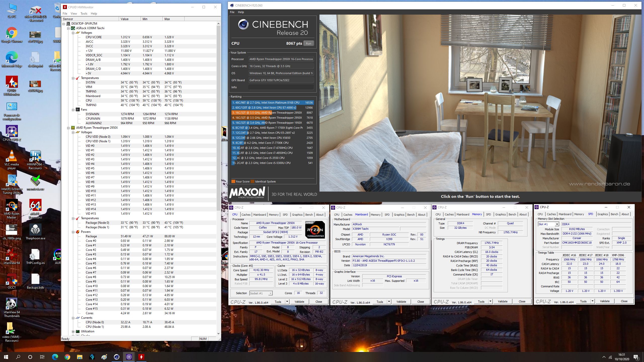
Task: Switch to Bench tab in CPU-Z CPU window
Action: 309,215
